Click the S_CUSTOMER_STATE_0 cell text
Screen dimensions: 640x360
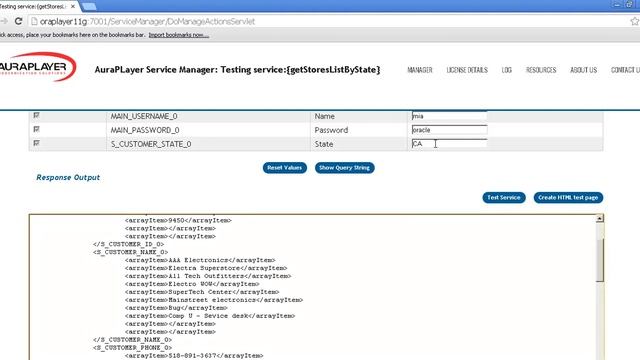[x=151, y=144]
